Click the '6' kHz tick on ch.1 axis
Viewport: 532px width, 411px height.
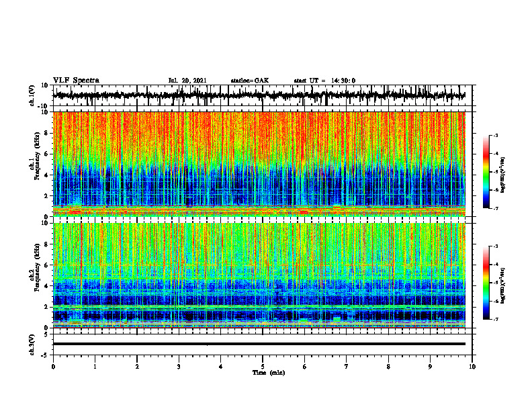point(46,154)
